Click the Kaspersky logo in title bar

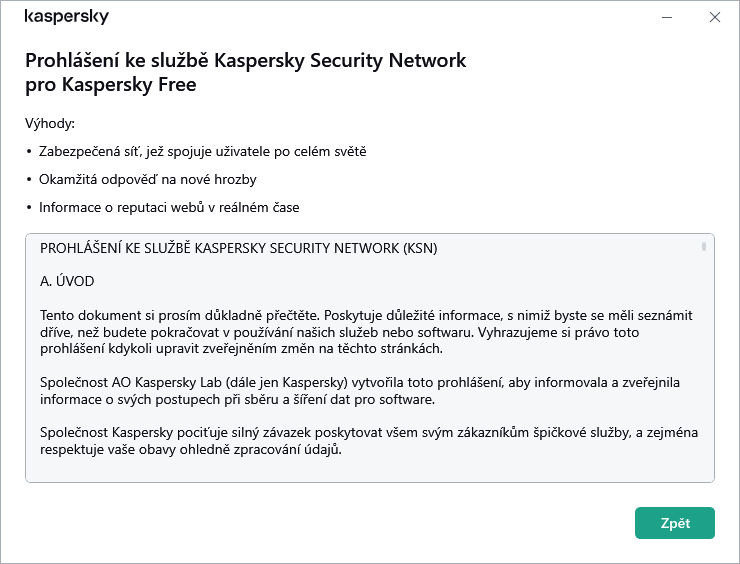(66, 17)
